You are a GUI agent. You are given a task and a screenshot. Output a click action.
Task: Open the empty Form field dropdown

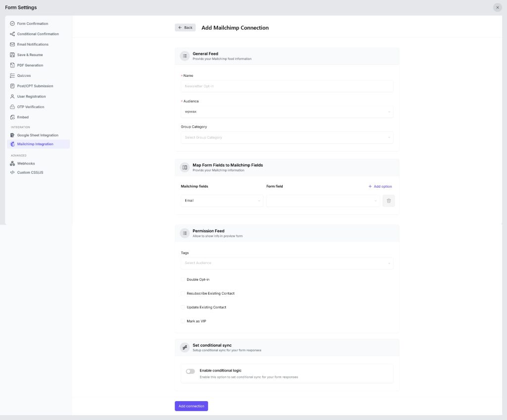point(323,201)
